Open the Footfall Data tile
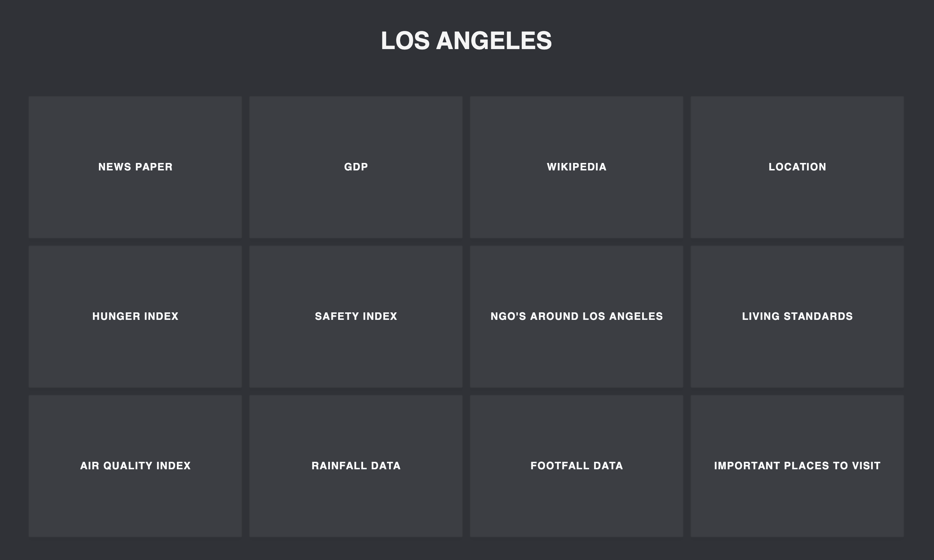Viewport: 934px width, 560px height. (577, 466)
